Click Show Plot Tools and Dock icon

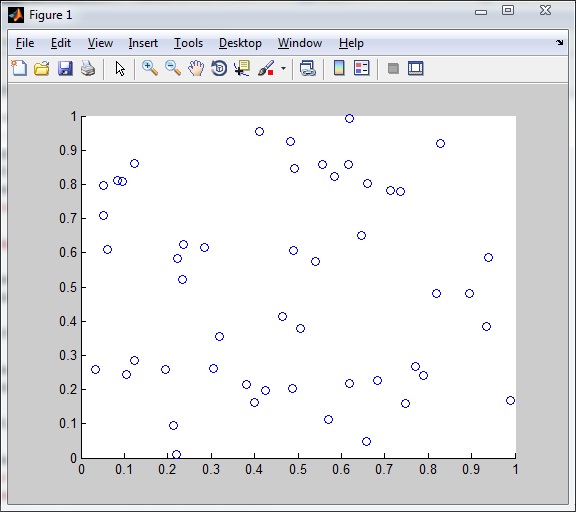click(x=415, y=68)
